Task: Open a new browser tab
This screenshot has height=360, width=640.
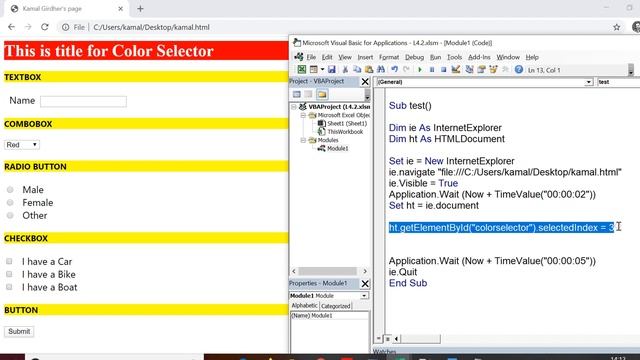Action: (140, 9)
